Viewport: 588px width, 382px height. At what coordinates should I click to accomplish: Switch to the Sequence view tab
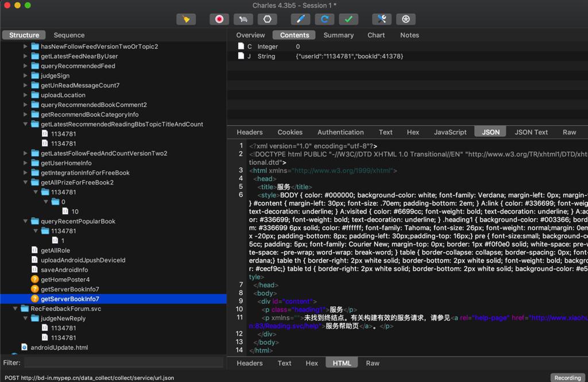pyautogui.click(x=69, y=35)
